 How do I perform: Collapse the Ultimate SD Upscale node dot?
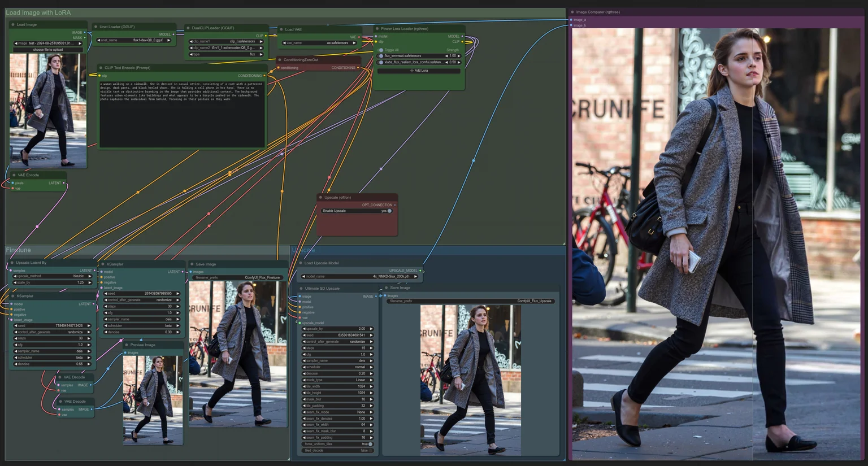click(301, 289)
